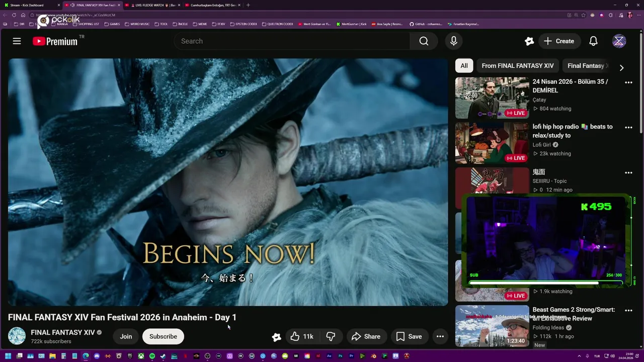644x362 pixels.
Task: Open the FFXIV bookmark folder
Action: [x=219, y=24]
